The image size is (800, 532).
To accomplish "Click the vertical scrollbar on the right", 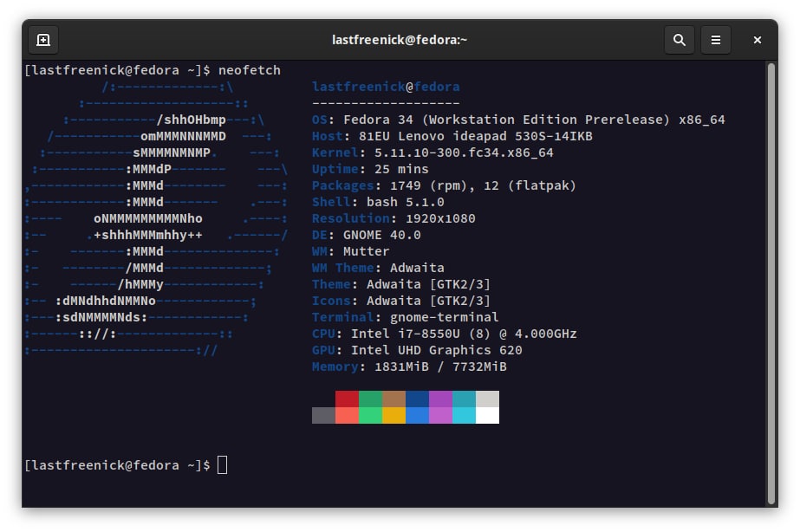I will pyautogui.click(x=771, y=283).
